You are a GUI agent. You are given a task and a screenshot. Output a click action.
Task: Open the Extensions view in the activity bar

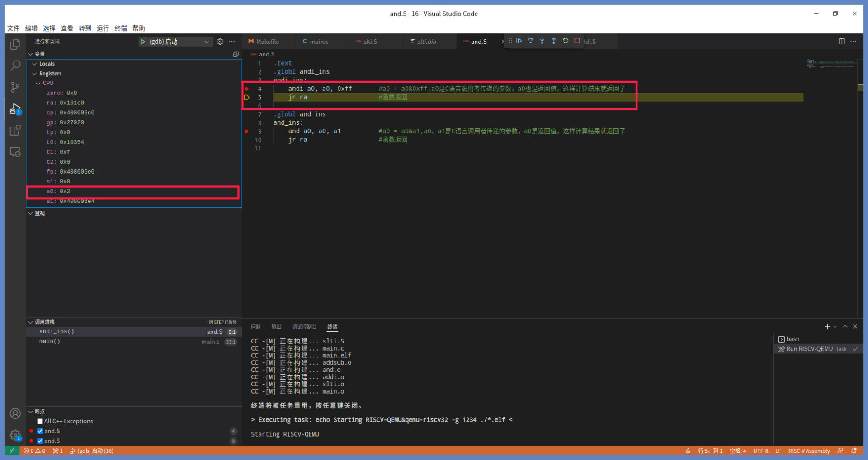[x=15, y=131]
